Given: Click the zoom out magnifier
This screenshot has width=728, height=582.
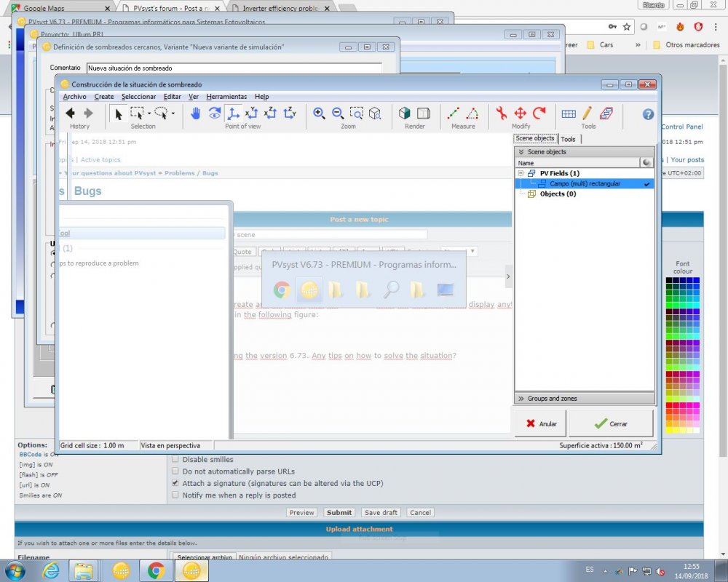Looking at the screenshot, I should click(338, 113).
